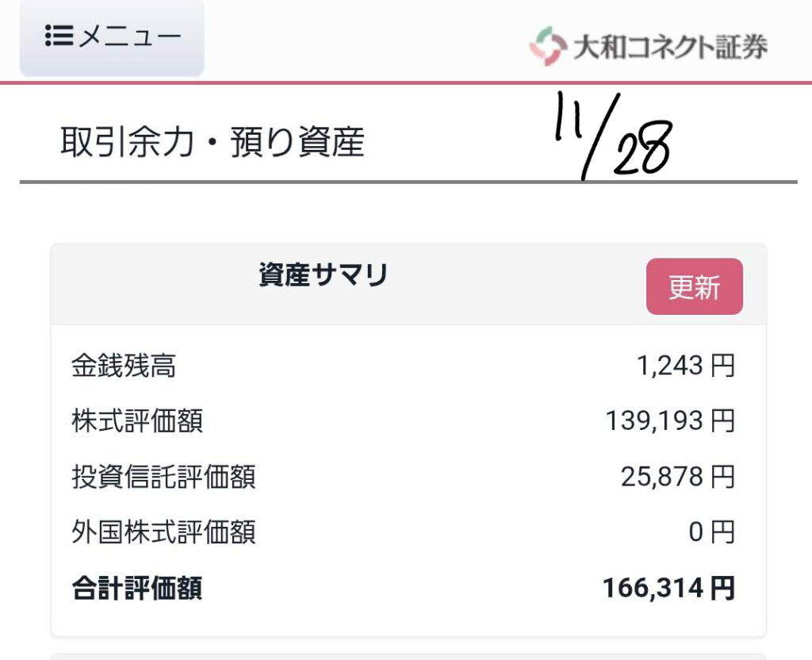Image resolution: width=812 pixels, height=660 pixels.
Task: Tap the bold 合計評価額 total label
Action: tap(137, 589)
